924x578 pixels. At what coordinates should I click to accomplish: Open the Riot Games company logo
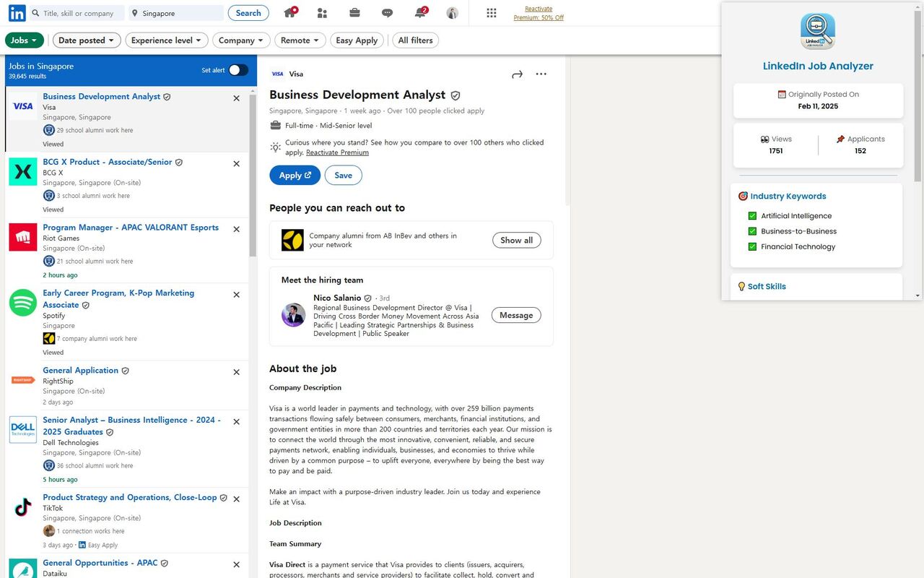pyautogui.click(x=23, y=237)
